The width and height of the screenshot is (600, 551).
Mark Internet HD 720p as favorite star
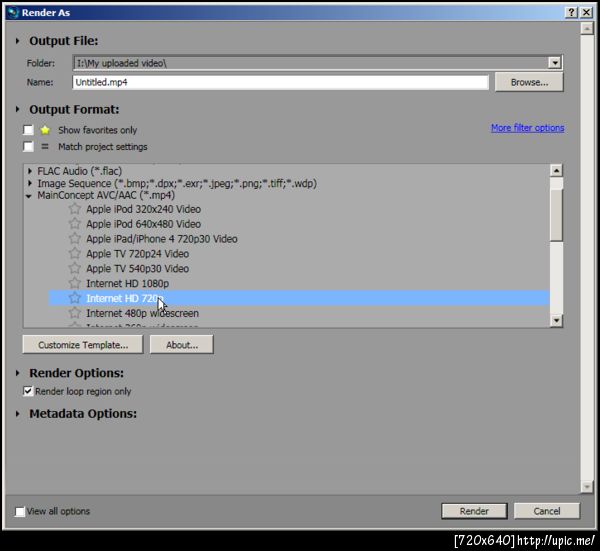click(x=75, y=298)
